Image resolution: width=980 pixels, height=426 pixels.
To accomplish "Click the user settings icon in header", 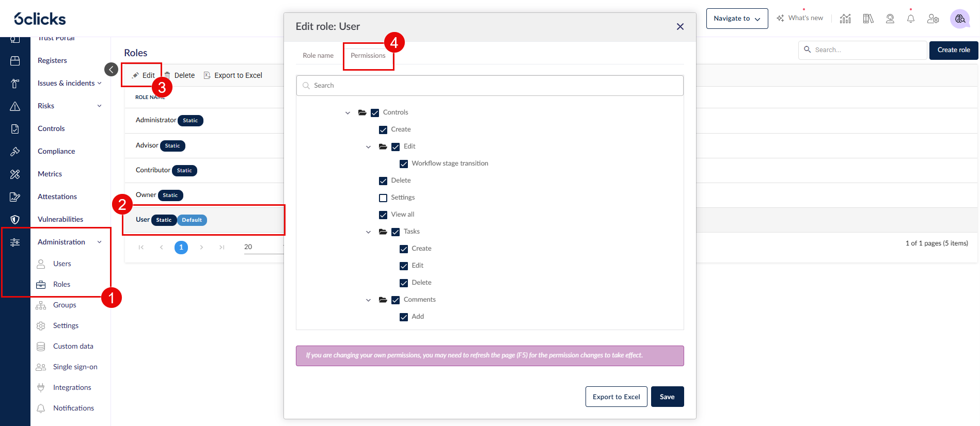I will [933, 19].
